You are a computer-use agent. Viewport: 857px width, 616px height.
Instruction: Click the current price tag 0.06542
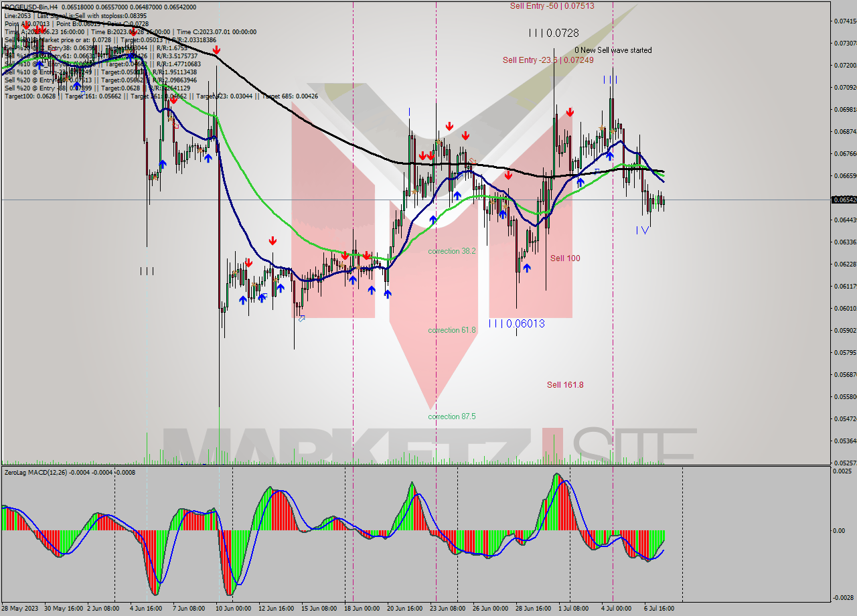[844, 200]
